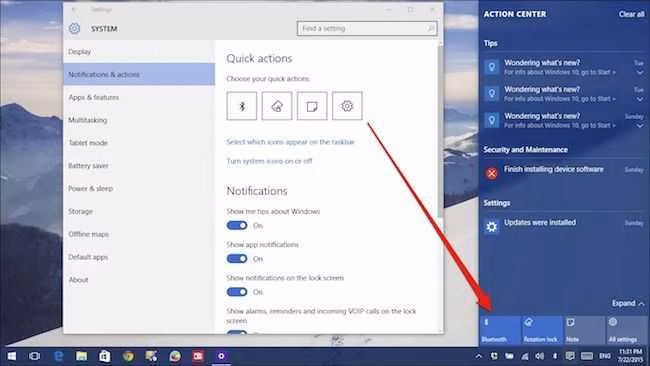
Task: Click the ENG language indicator
Action: pos(605,356)
